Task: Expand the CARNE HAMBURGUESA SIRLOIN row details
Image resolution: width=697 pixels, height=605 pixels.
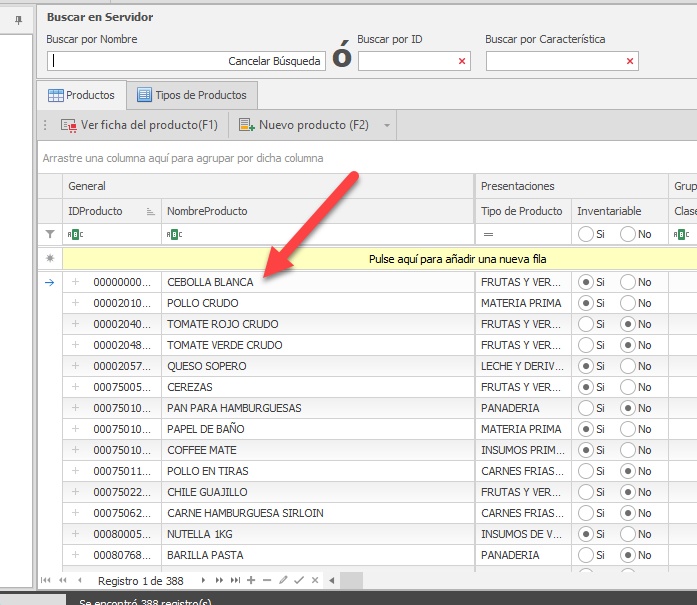Action: click(76, 513)
